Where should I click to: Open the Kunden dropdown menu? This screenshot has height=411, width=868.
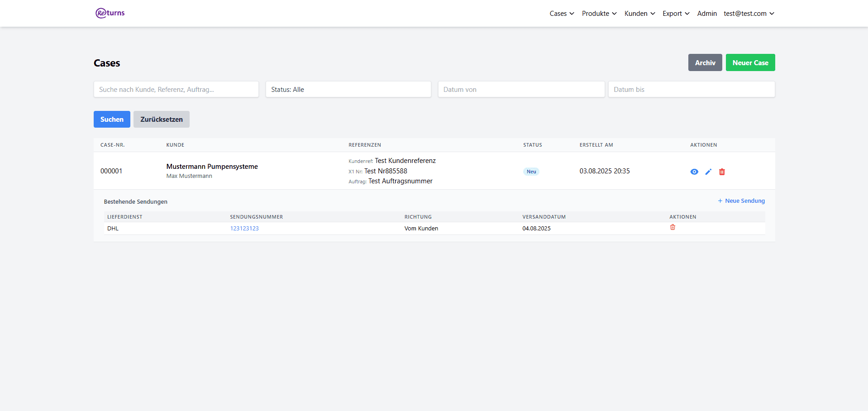click(x=639, y=14)
